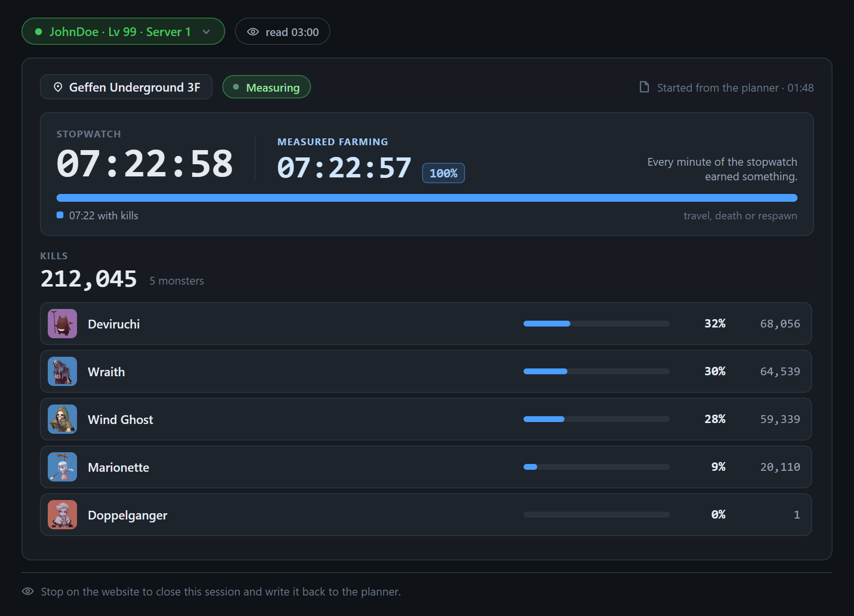Select the Doppelganger name in the kills list
Screen dimensions: 854x616
pos(127,515)
